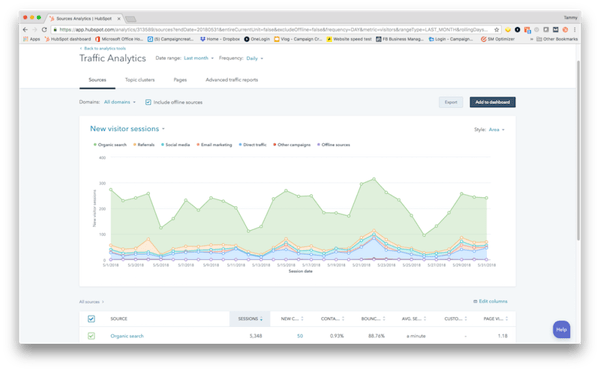600x371 pixels.
Task: Click Add to dashboard button
Action: (492, 102)
